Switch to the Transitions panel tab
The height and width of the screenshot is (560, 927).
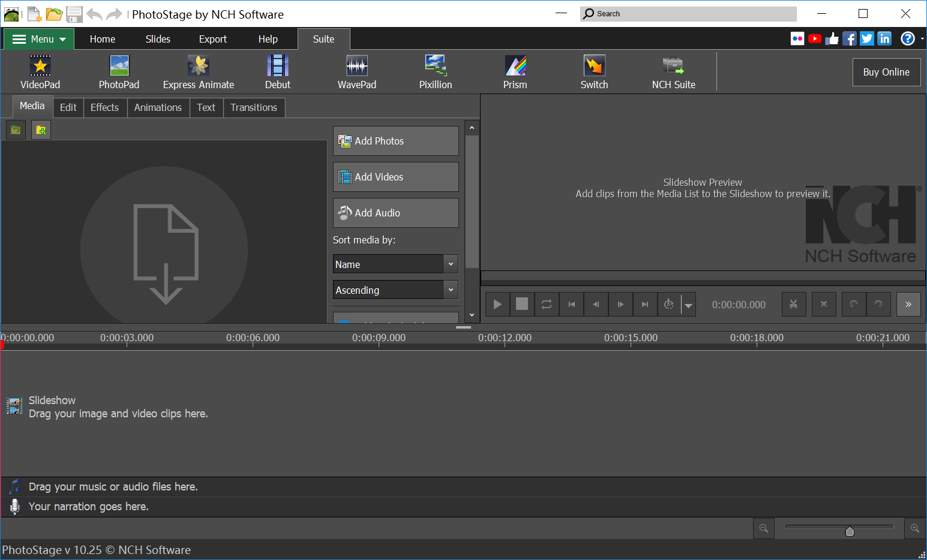point(254,107)
